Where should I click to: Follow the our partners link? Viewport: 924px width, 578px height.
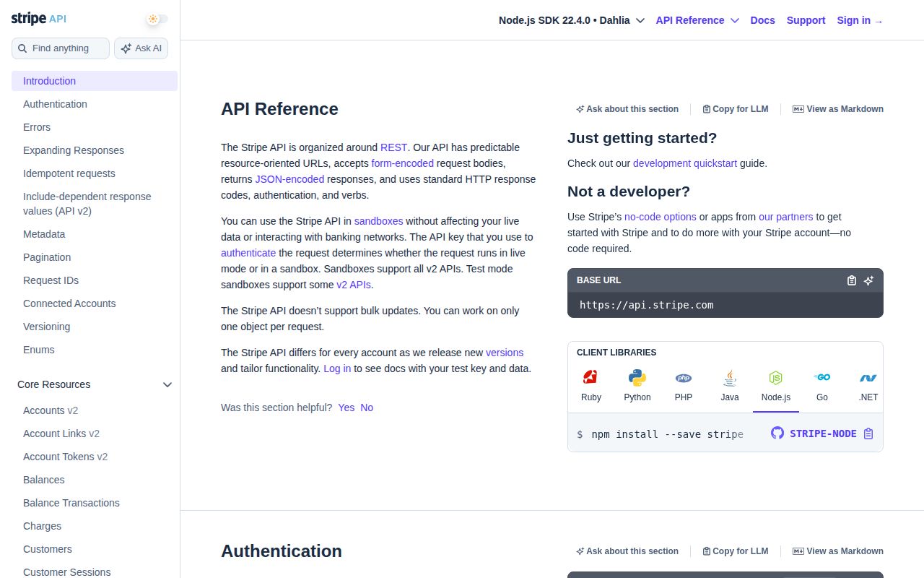point(785,217)
